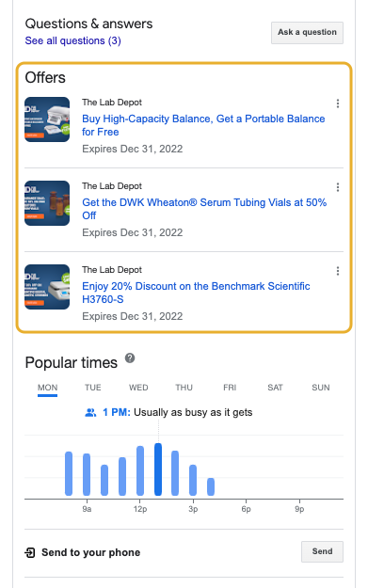This screenshot has width=368, height=588.
Task: Open options menu for High-Capacity Balance offer
Action: click(x=338, y=103)
